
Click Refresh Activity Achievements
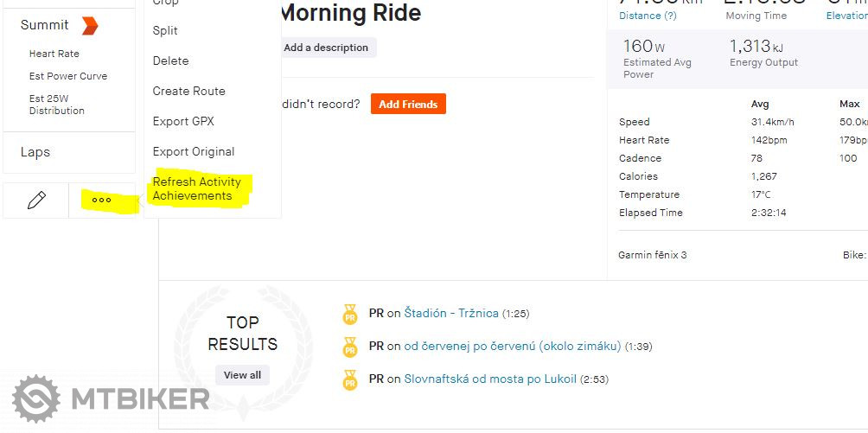click(x=196, y=188)
